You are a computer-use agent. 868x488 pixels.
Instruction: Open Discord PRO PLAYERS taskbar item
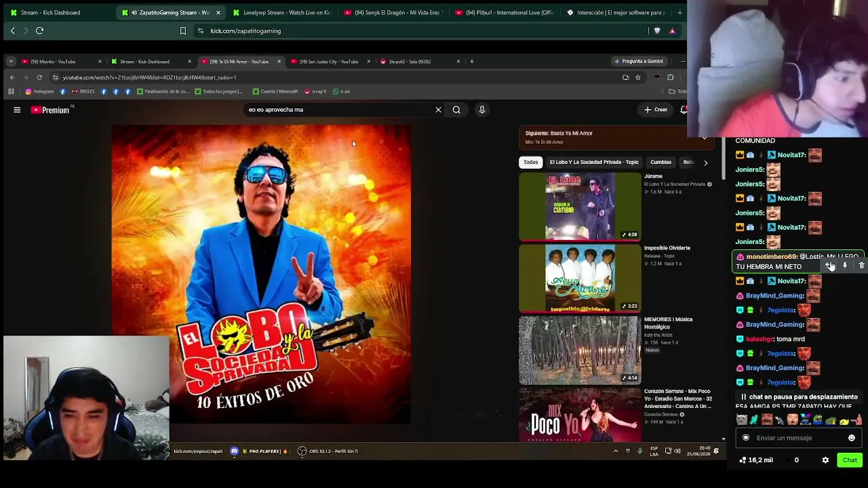[x=260, y=451]
